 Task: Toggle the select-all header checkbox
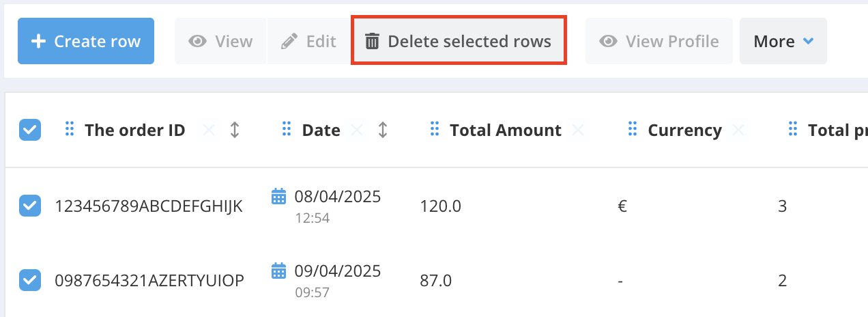coord(30,130)
